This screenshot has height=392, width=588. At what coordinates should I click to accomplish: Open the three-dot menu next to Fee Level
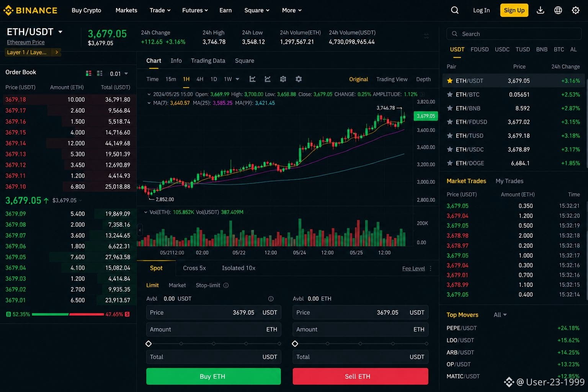pyautogui.click(x=431, y=268)
